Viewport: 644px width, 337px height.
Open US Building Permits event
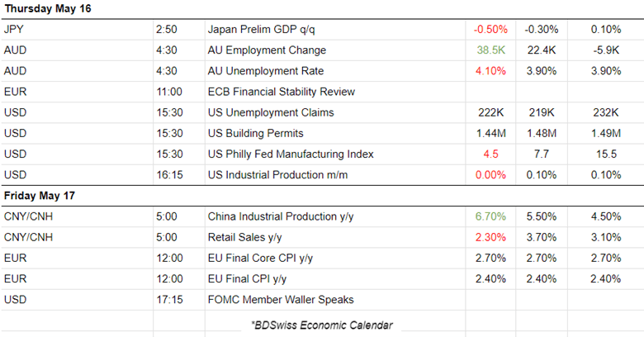coord(256,133)
